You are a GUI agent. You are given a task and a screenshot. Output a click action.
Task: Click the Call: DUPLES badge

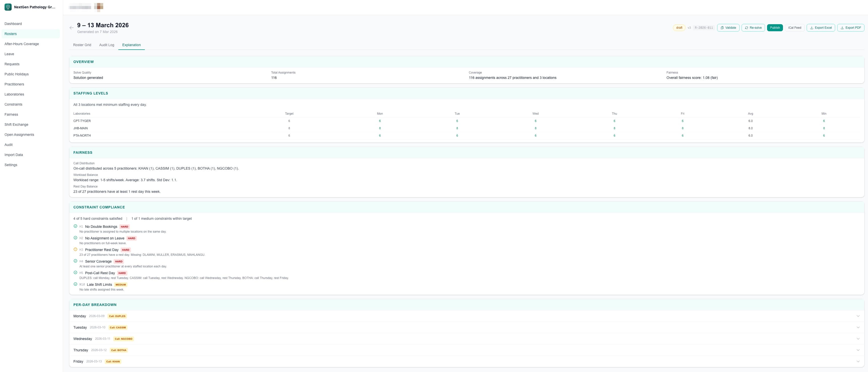point(117,317)
